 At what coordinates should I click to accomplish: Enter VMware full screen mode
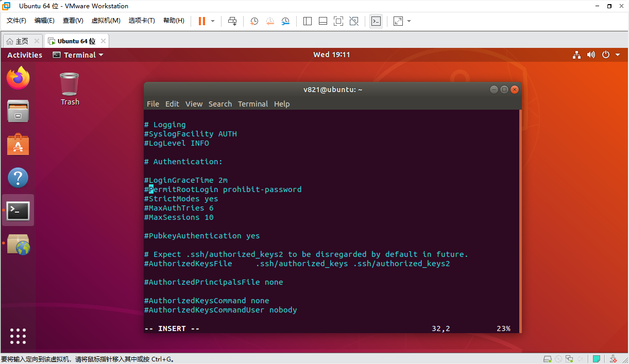tap(338, 21)
